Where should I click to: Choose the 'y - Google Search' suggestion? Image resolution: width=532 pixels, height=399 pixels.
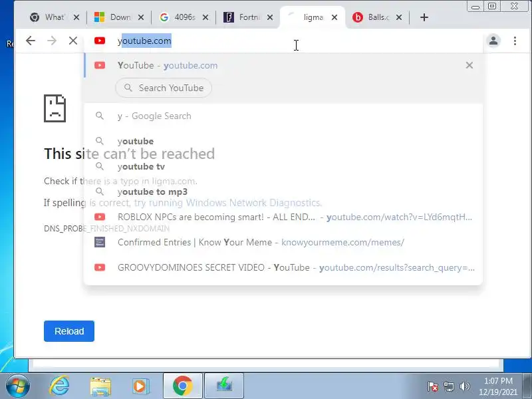point(283,116)
